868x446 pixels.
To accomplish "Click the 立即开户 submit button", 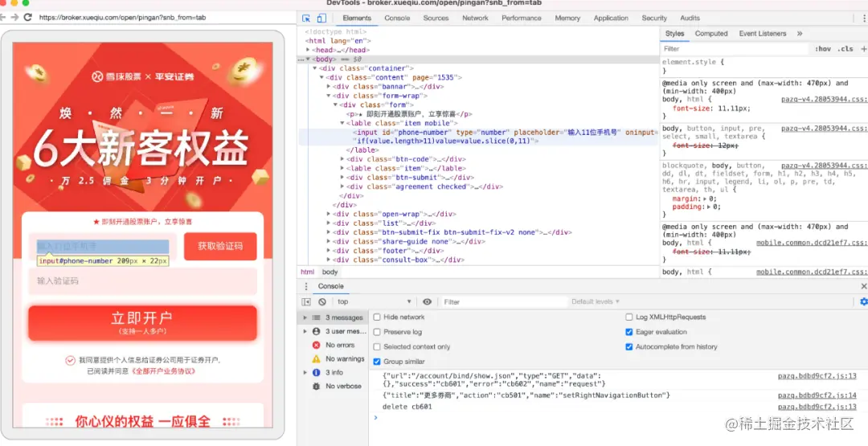I will point(142,323).
